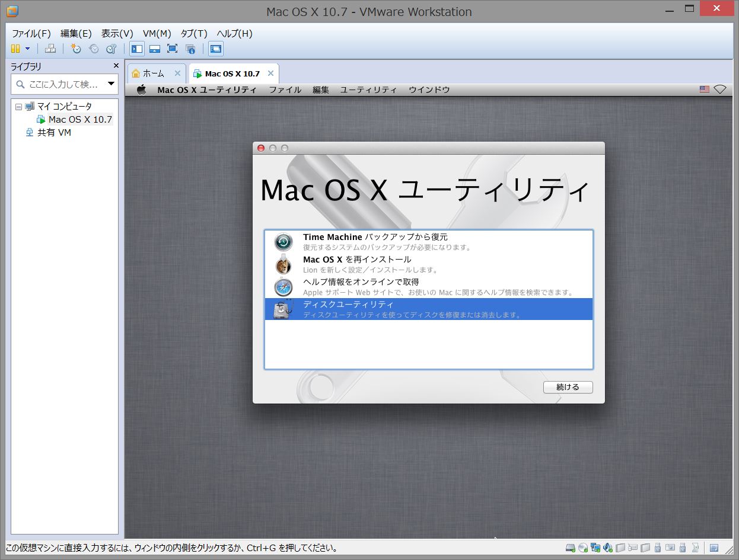Suspend the VM with the yellow pause icon

click(15, 49)
